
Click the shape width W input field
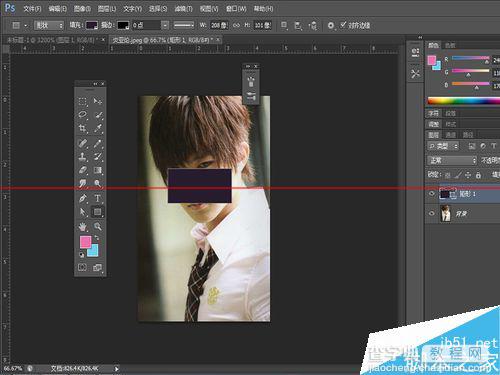[219, 25]
